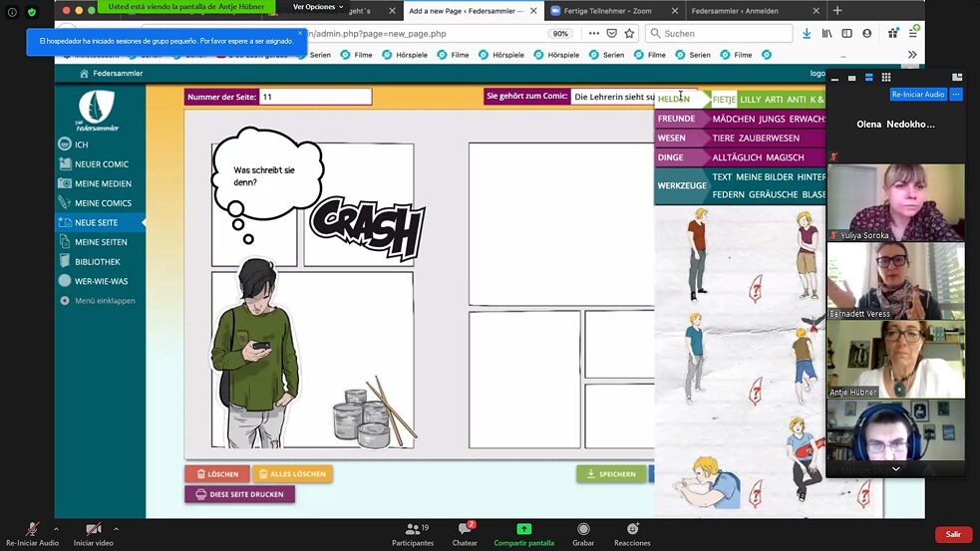Collapse sidebar with Menü einklappen

(x=104, y=300)
